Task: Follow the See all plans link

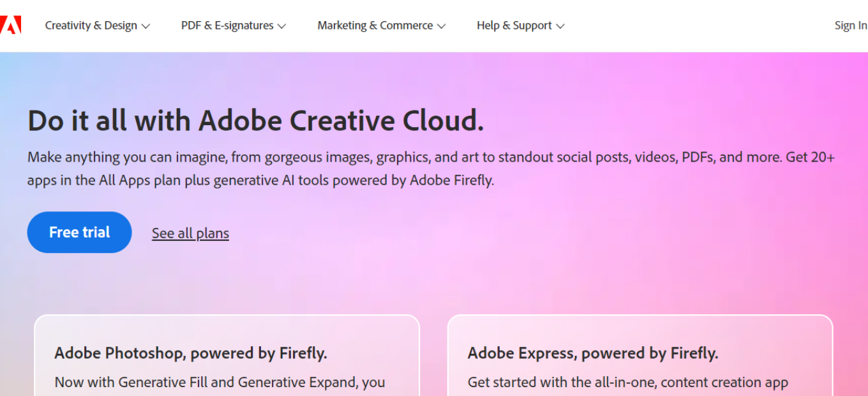Action: tap(190, 233)
